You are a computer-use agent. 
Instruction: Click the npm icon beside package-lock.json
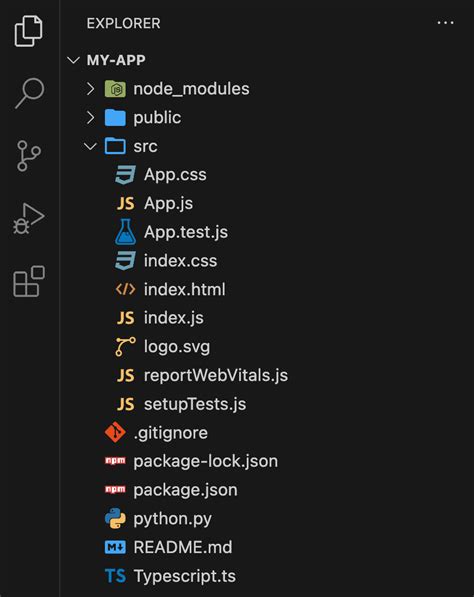115,461
